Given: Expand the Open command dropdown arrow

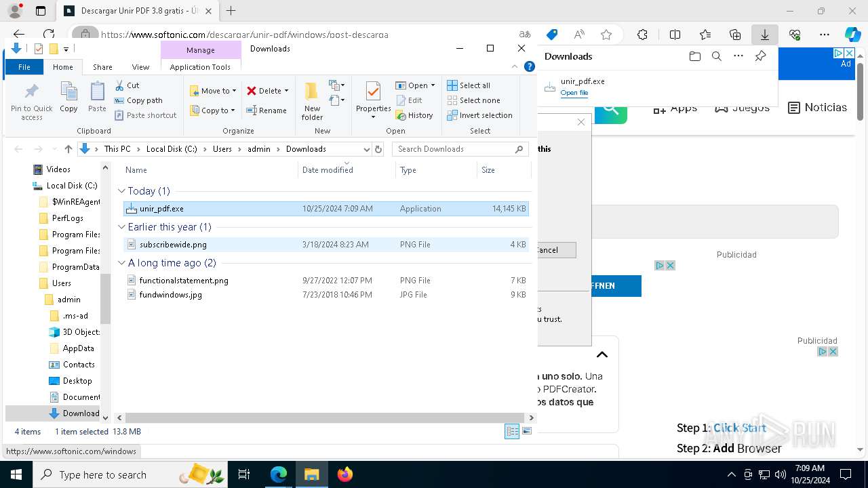Looking at the screenshot, I should pyautogui.click(x=433, y=85).
